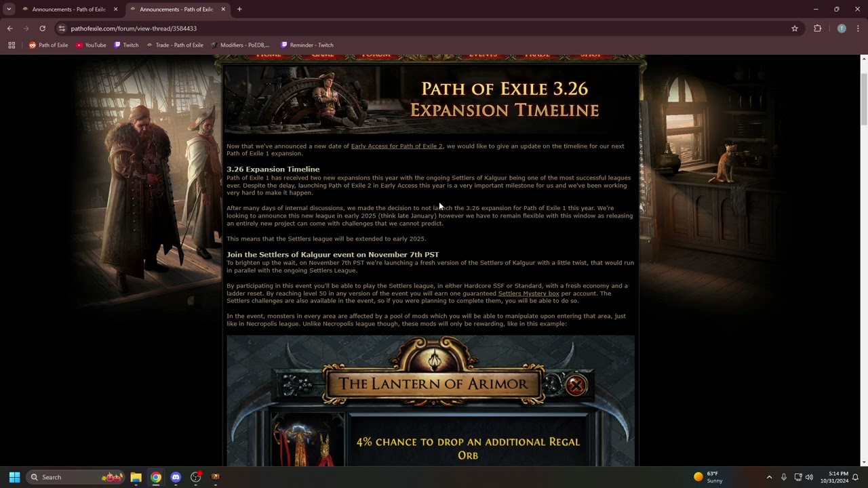Open File Explorer from taskbar

pos(136,477)
